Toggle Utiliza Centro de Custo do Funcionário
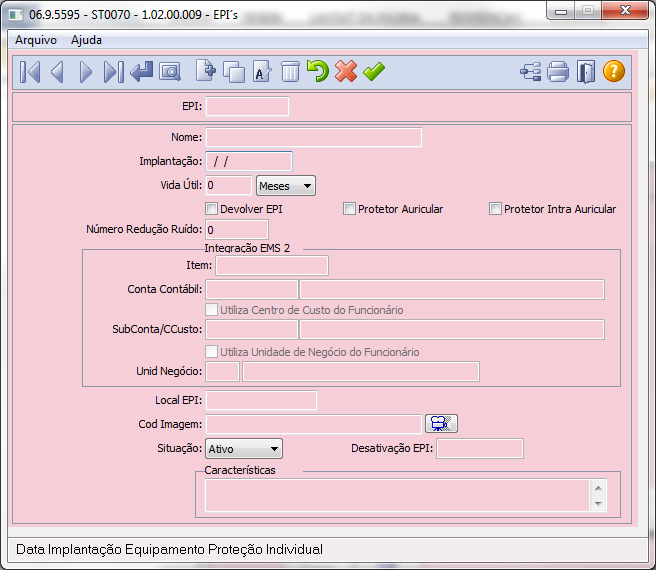 [x=211, y=310]
